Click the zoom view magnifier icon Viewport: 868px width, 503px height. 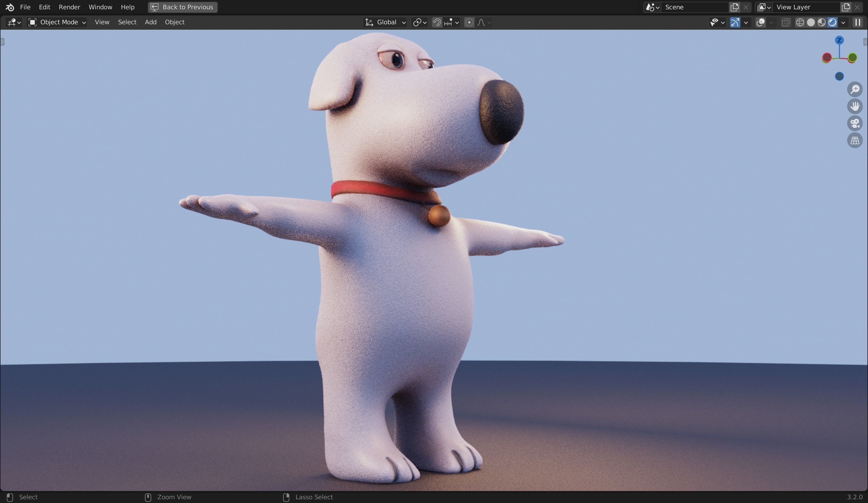point(854,89)
